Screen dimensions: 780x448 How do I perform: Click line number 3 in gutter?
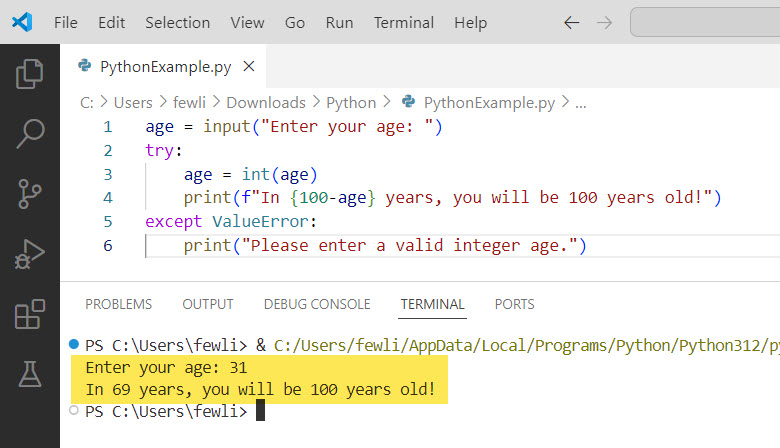pyautogui.click(x=107, y=175)
